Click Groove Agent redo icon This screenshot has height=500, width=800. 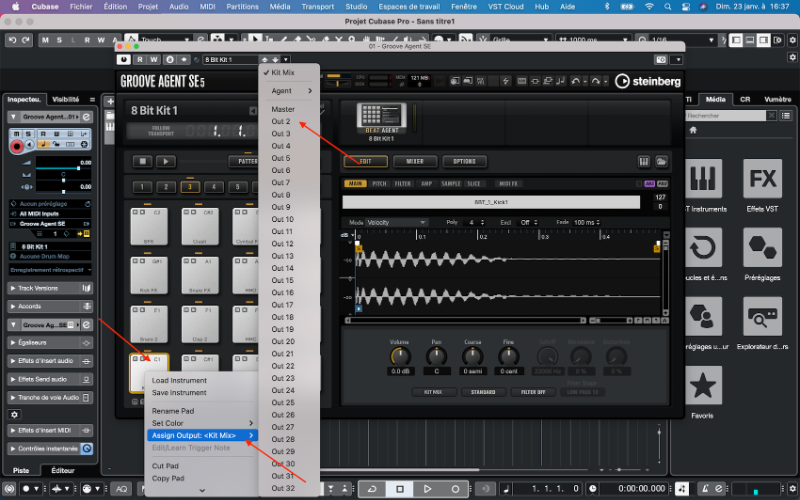pyautogui.click(x=595, y=81)
